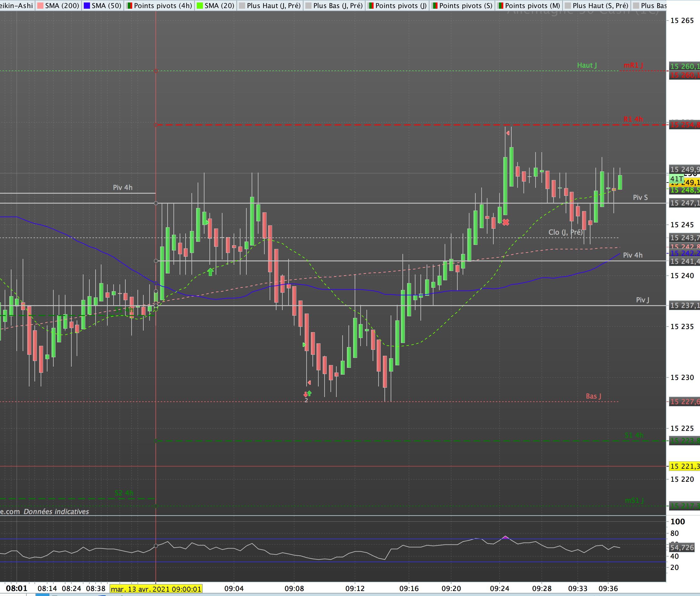Click the Piv J pivot line label

[x=642, y=300]
